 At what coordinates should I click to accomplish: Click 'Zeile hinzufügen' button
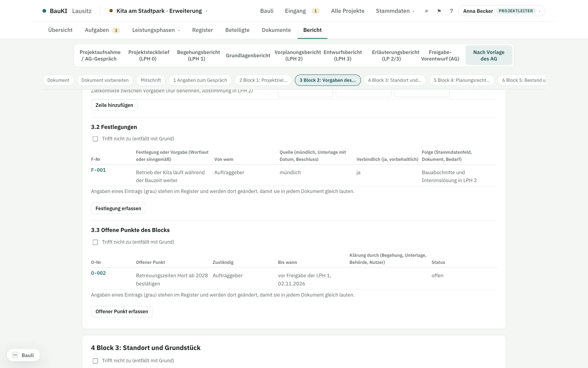(114, 105)
